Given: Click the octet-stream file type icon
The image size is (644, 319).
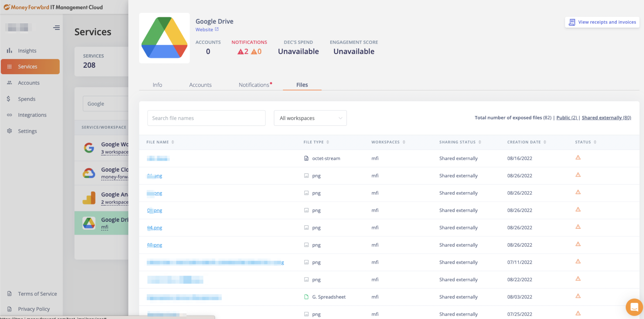Looking at the screenshot, I should 306,158.
